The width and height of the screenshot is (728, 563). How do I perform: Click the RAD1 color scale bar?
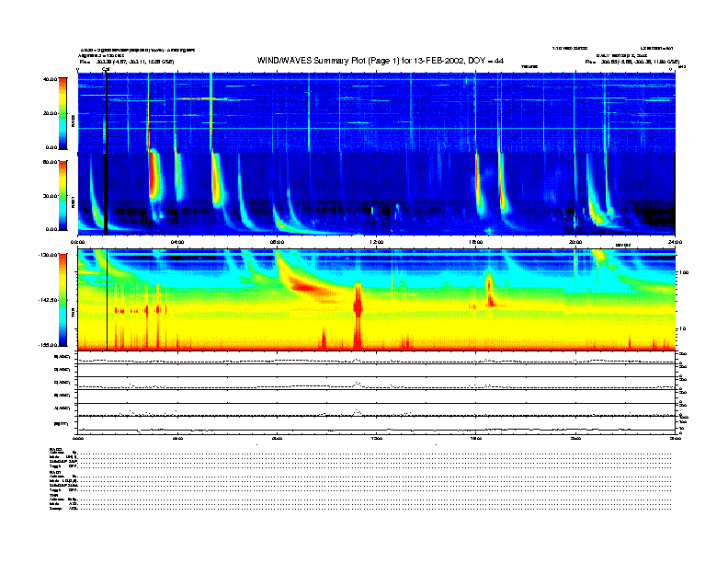point(63,195)
